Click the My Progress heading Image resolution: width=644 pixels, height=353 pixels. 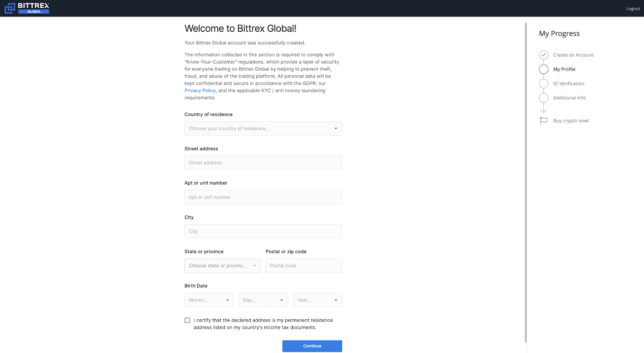(559, 33)
